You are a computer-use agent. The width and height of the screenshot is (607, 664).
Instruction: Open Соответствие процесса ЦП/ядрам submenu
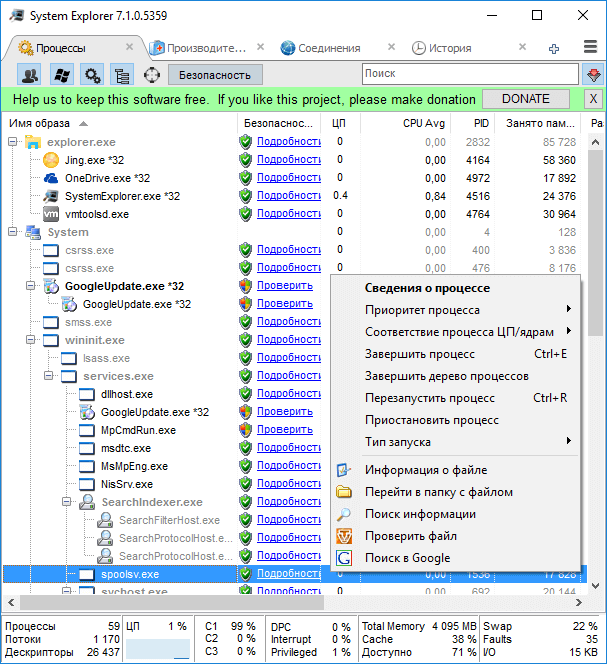[x=455, y=332]
